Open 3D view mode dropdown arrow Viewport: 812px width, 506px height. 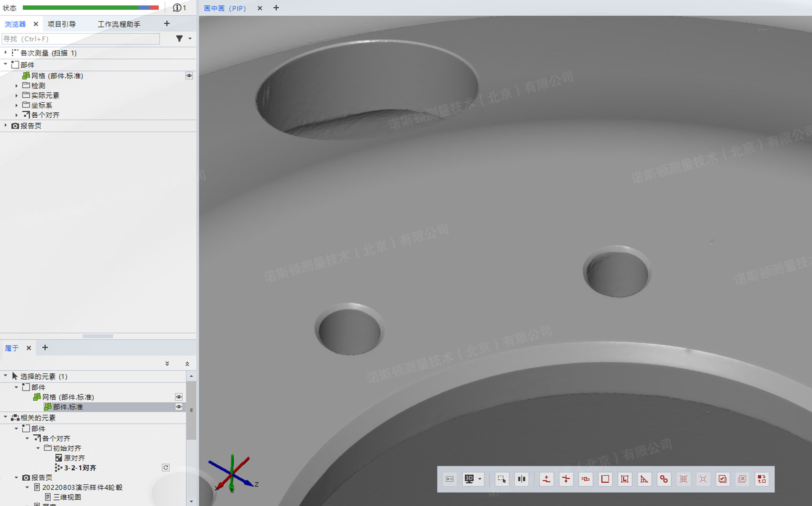pyautogui.click(x=480, y=479)
